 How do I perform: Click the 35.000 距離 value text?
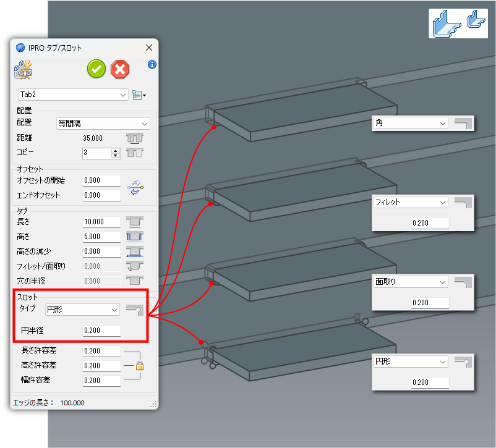(x=93, y=138)
